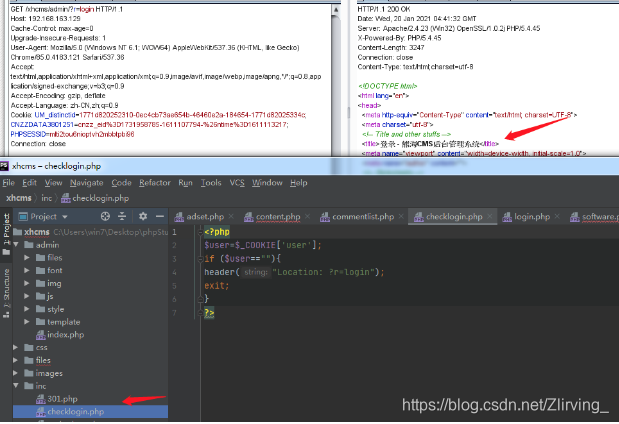Open Project panel settings gear

click(143, 216)
